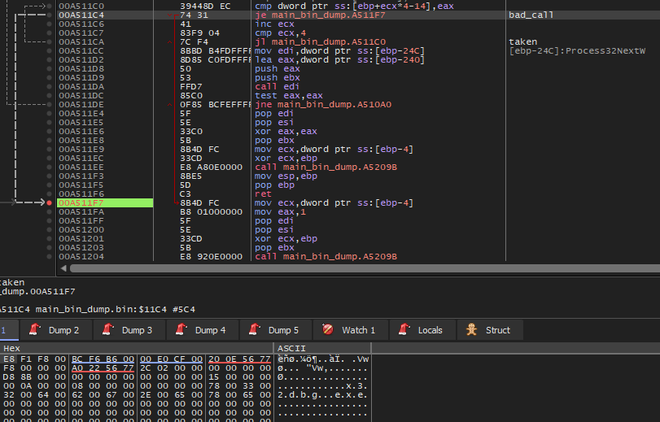Image resolution: width=660 pixels, height=422 pixels.
Task: Toggle the red breakpoint at 00A511F7
Action: pyautogui.click(x=49, y=203)
